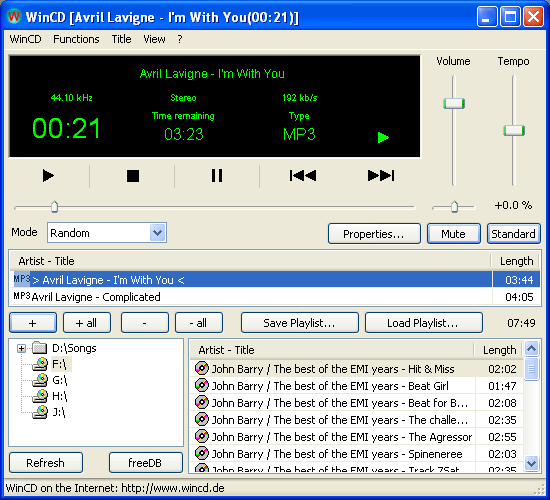Viewport: 550px width, 500px height.
Task: Click the freeDB button
Action: (x=146, y=463)
